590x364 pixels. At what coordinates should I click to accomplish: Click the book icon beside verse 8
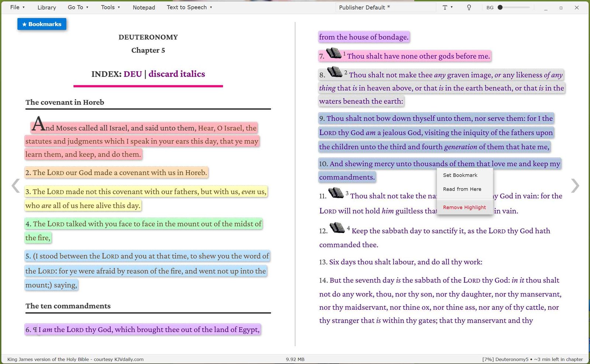[x=335, y=72]
